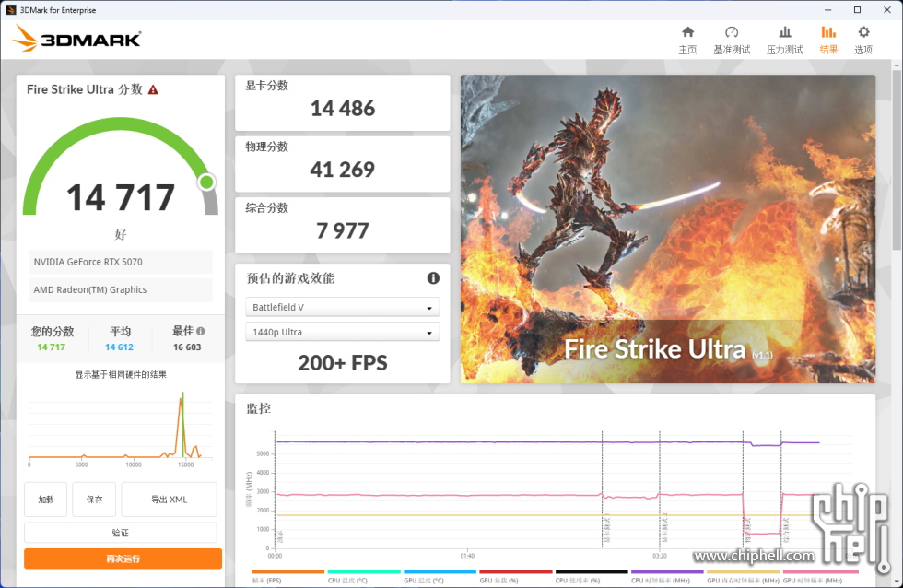
Task: Click the 3DMark logo in the header
Action: click(77, 39)
